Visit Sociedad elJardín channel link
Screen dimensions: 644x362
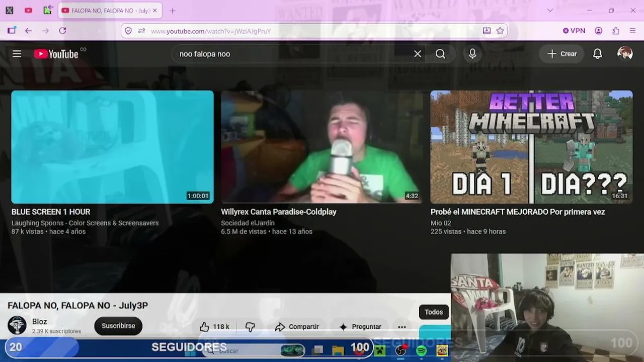[x=248, y=223]
